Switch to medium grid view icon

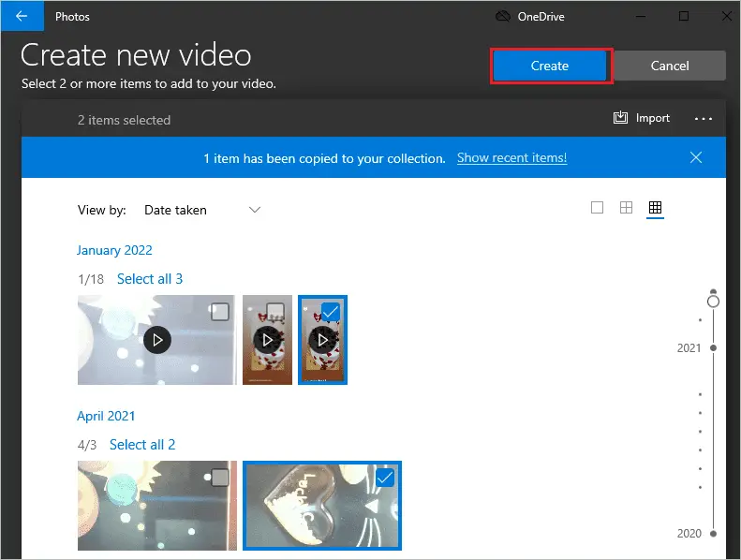[x=627, y=208]
